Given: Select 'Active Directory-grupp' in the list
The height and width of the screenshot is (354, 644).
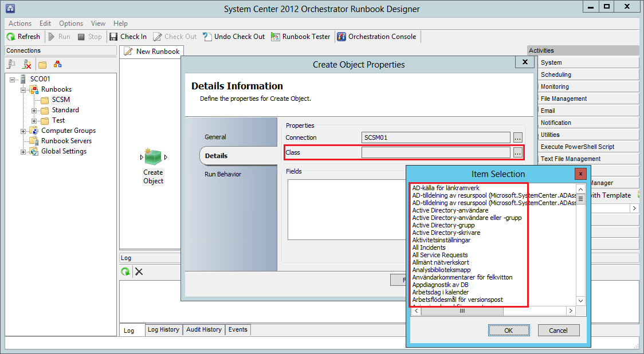Looking at the screenshot, I should click(443, 225).
